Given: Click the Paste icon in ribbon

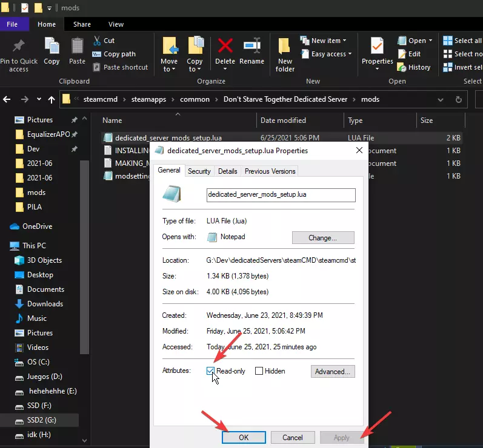Looking at the screenshot, I should (77, 47).
